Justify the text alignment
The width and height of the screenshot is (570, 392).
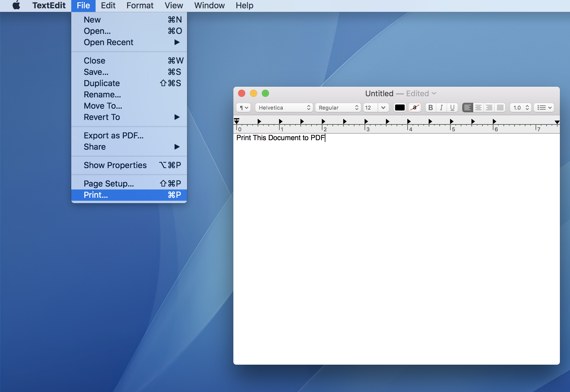coord(500,108)
